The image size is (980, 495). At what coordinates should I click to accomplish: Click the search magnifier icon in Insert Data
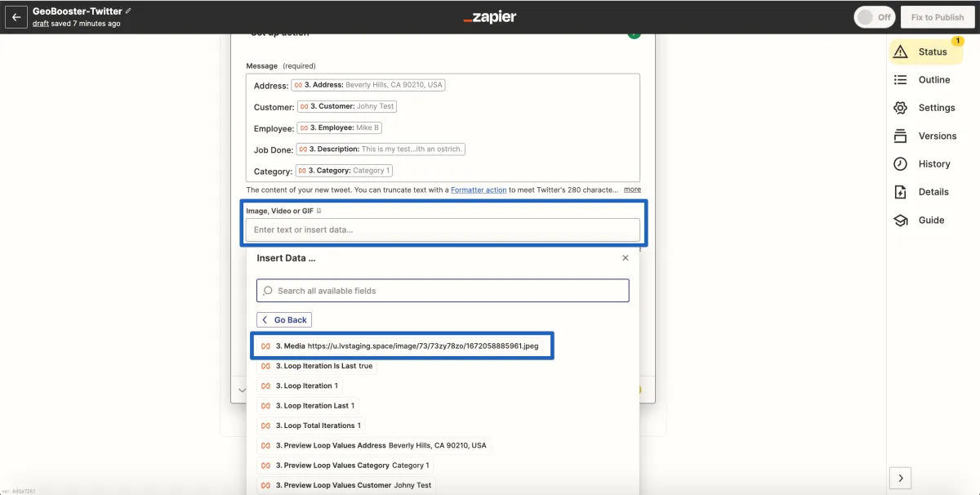click(268, 291)
